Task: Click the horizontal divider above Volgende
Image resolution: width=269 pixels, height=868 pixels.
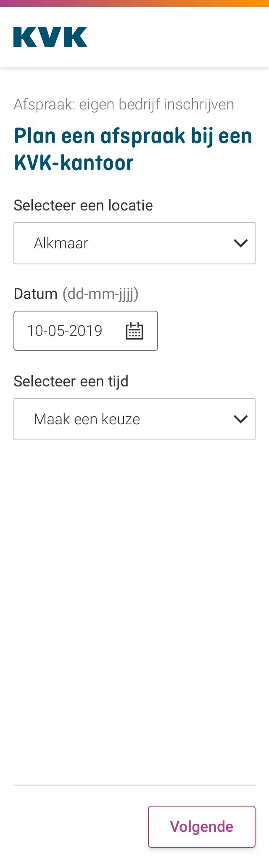Action: tap(134, 785)
